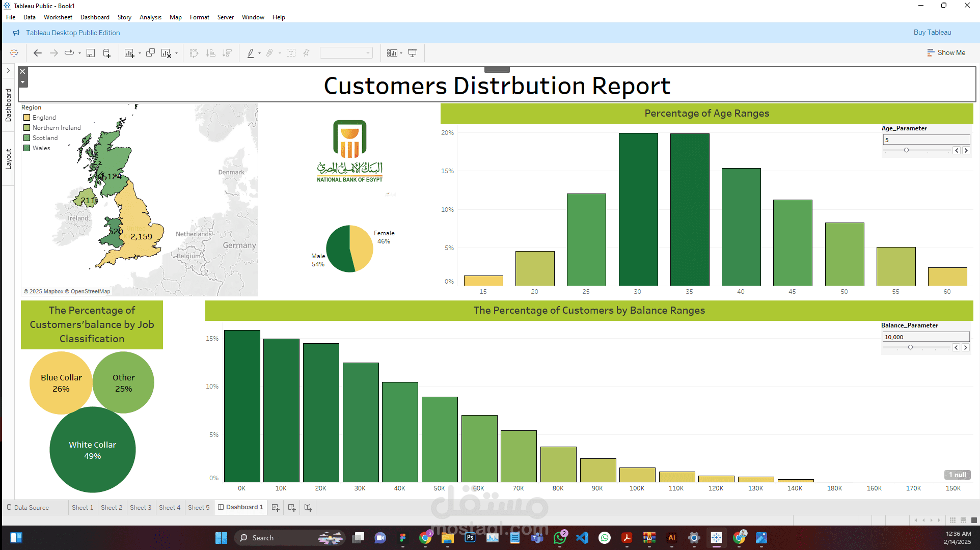Click the Duplicate sheet toolbar icon
980x550 pixels.
point(150,53)
